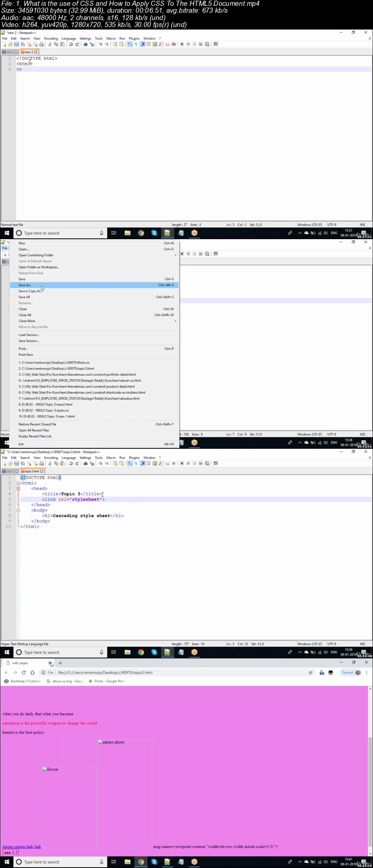The width and height of the screenshot is (373, 868).
Task: Click the green Undo arrow in the new 2 Notepad++ toolbar
Action: click(x=71, y=44)
